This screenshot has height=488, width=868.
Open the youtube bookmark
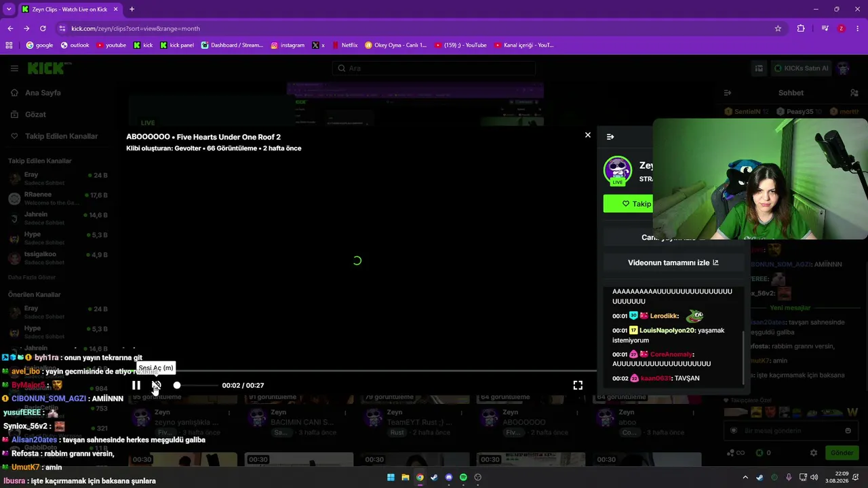coord(111,45)
